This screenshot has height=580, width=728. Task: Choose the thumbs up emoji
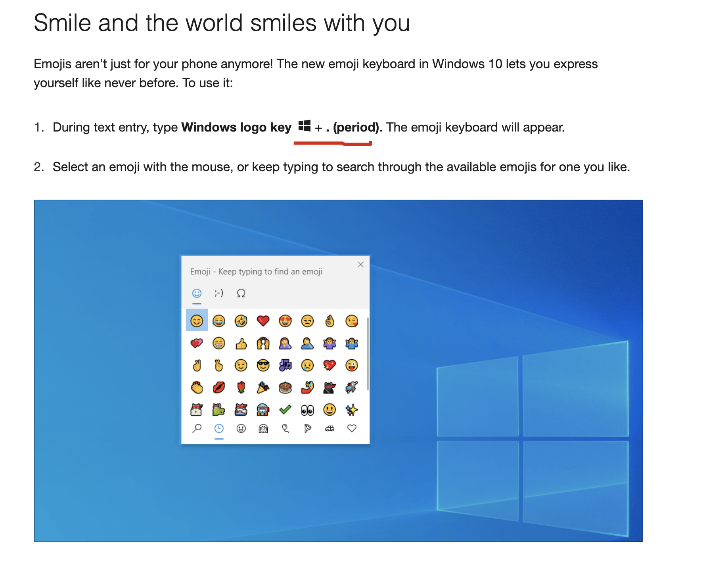point(241,343)
